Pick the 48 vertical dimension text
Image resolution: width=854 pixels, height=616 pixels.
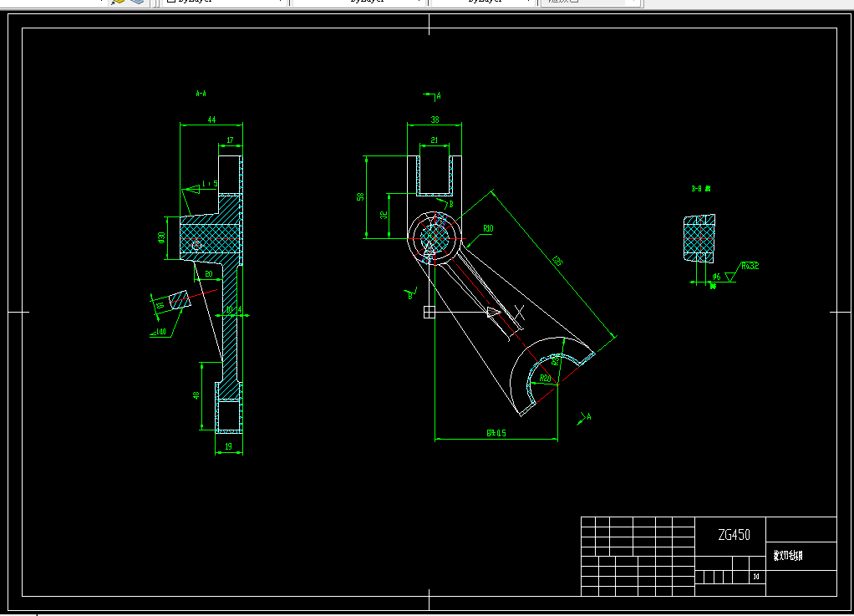(196, 395)
